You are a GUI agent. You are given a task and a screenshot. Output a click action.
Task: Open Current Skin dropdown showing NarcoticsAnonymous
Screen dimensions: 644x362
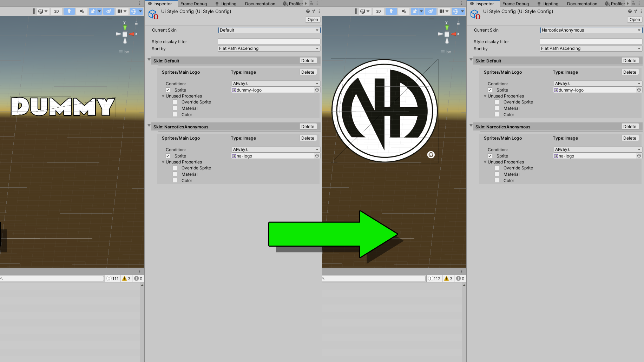pyautogui.click(x=591, y=30)
